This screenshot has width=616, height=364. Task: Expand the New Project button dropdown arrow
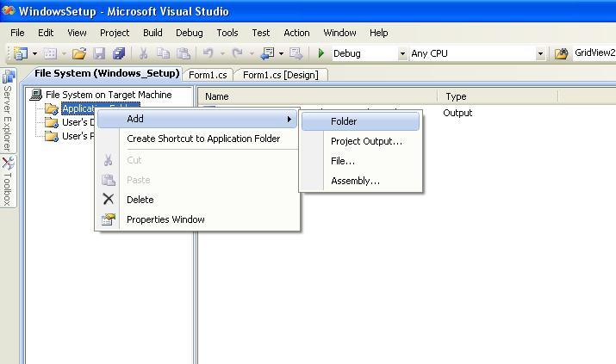(34, 53)
